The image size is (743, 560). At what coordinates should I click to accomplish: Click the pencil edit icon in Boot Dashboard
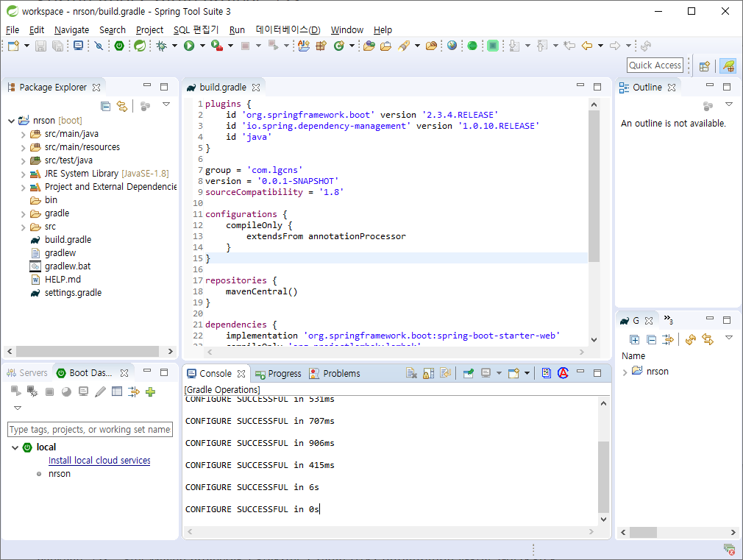[x=100, y=391]
